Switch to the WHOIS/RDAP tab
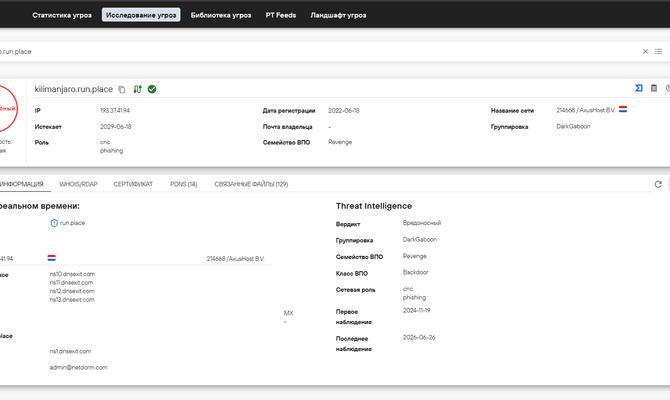Screen dimensions: 670x400 point(79,184)
